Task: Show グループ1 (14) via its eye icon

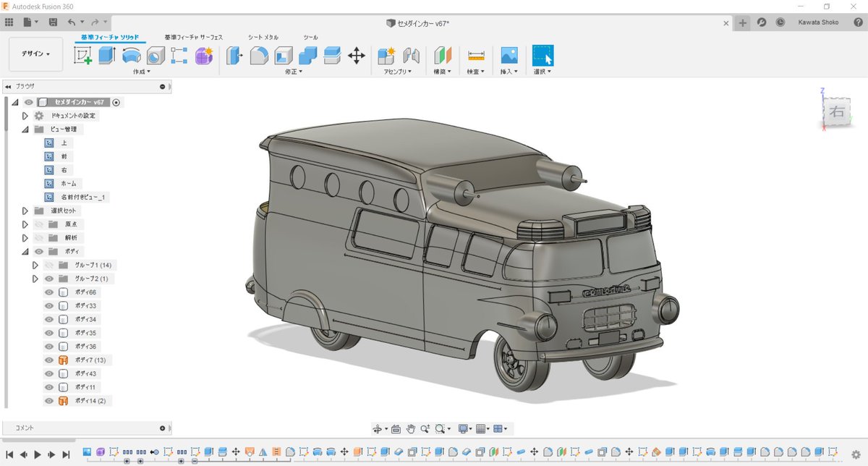Action: (49, 265)
